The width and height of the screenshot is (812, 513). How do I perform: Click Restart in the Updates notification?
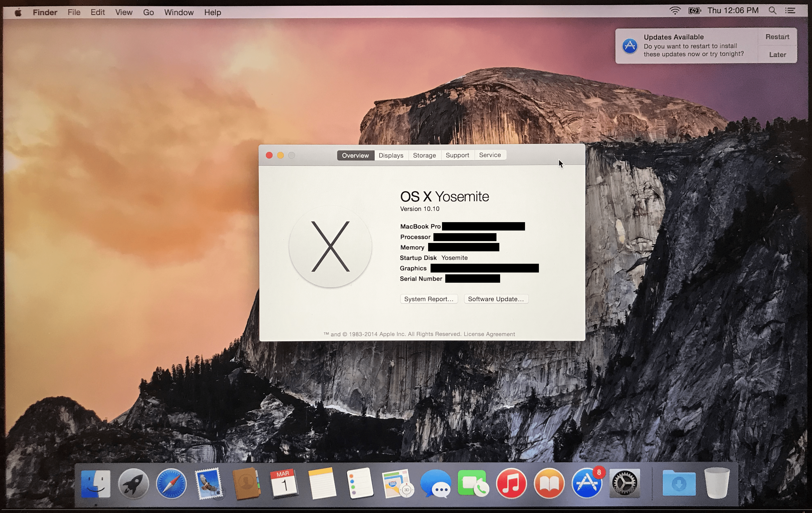point(777,37)
